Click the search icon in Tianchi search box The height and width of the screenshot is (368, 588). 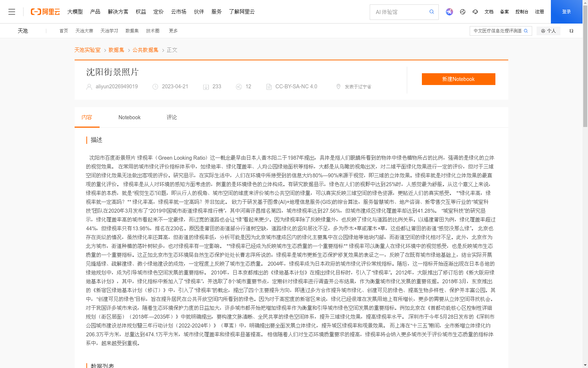(526, 31)
